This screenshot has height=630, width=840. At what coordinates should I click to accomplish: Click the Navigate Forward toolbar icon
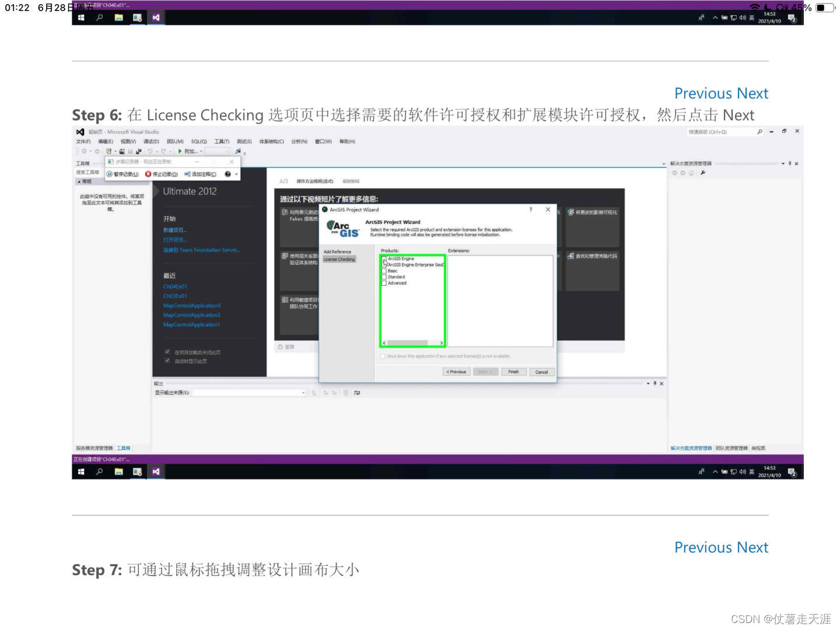(x=97, y=151)
